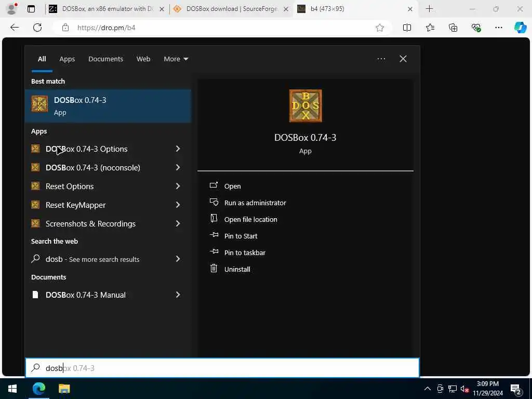Screen dimensions: 532x399
Task: Click the web search magnifier icon beside dosb
Action: coord(35,259)
